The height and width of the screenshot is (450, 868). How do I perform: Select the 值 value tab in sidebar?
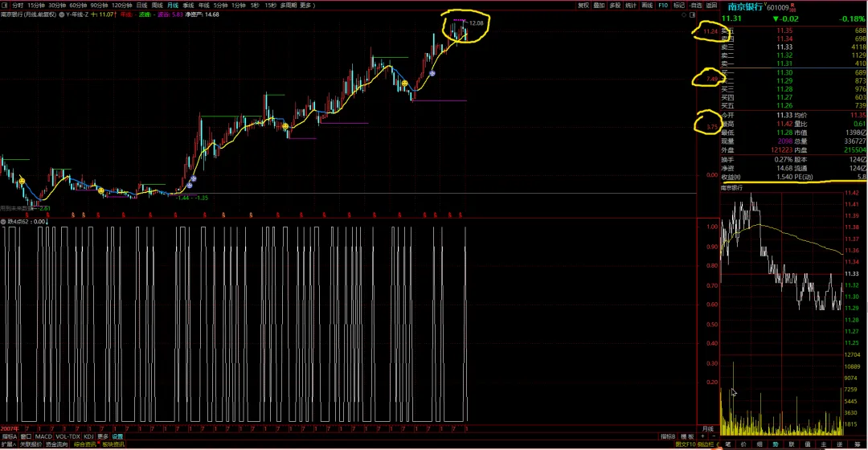pos(808,444)
